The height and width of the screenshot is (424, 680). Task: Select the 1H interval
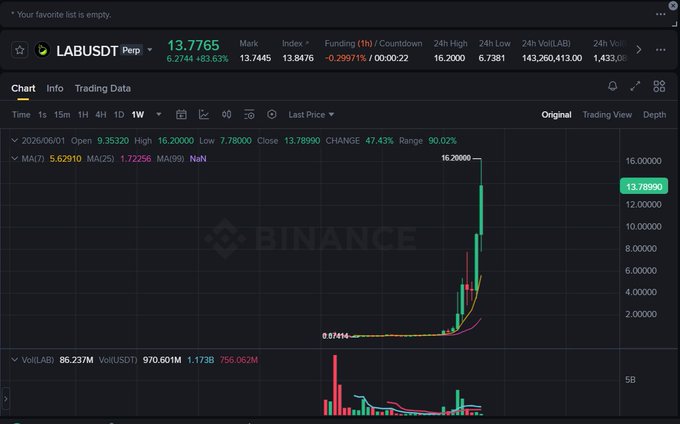[x=83, y=115]
